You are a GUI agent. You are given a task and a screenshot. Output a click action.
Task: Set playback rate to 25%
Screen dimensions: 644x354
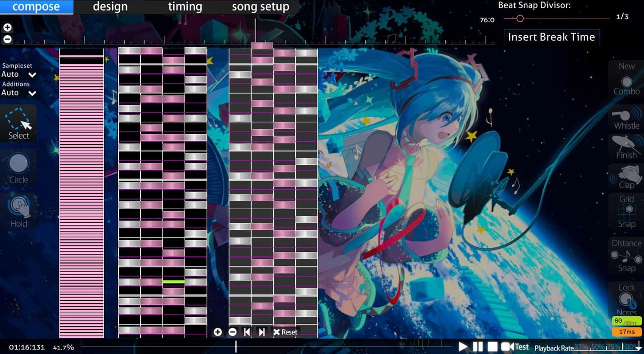(582, 347)
